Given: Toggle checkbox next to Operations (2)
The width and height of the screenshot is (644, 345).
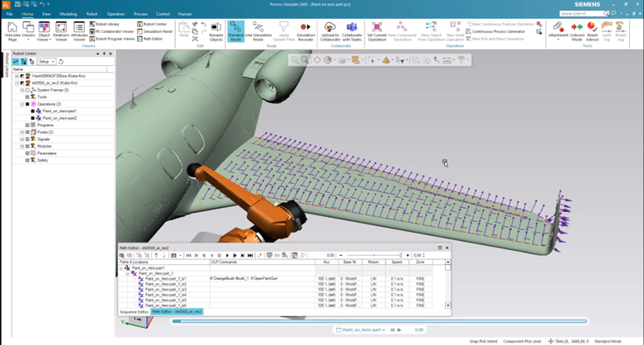Looking at the screenshot, I should click(x=27, y=105).
